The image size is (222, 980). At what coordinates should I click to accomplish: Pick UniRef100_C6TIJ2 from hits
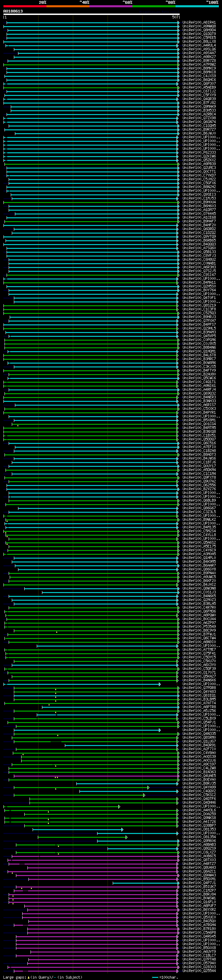tap(199, 91)
